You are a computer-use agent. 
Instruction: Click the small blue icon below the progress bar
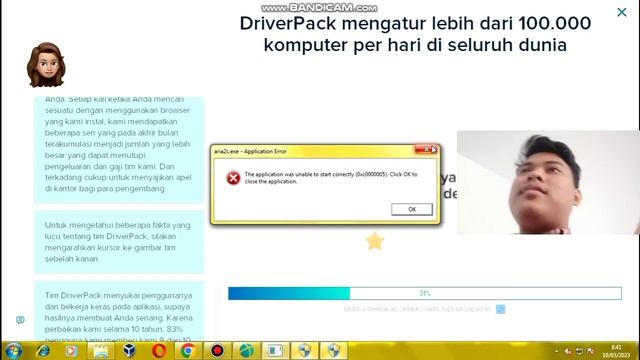pyautogui.click(x=500, y=309)
